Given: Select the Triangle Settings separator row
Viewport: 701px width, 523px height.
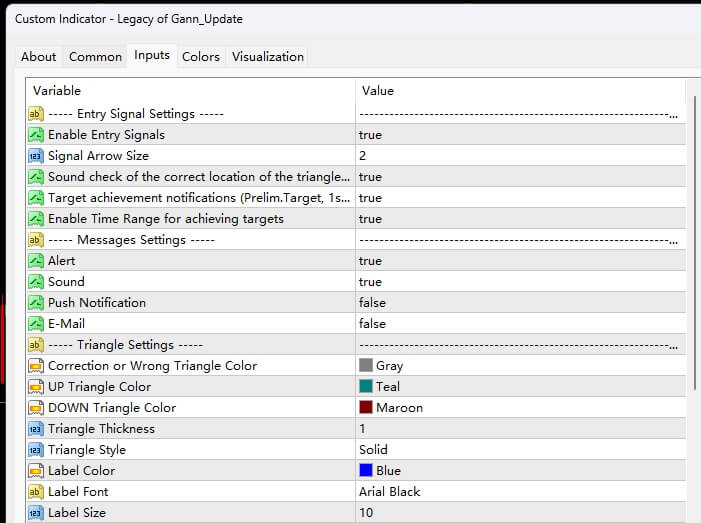Looking at the screenshot, I should pos(356,345).
